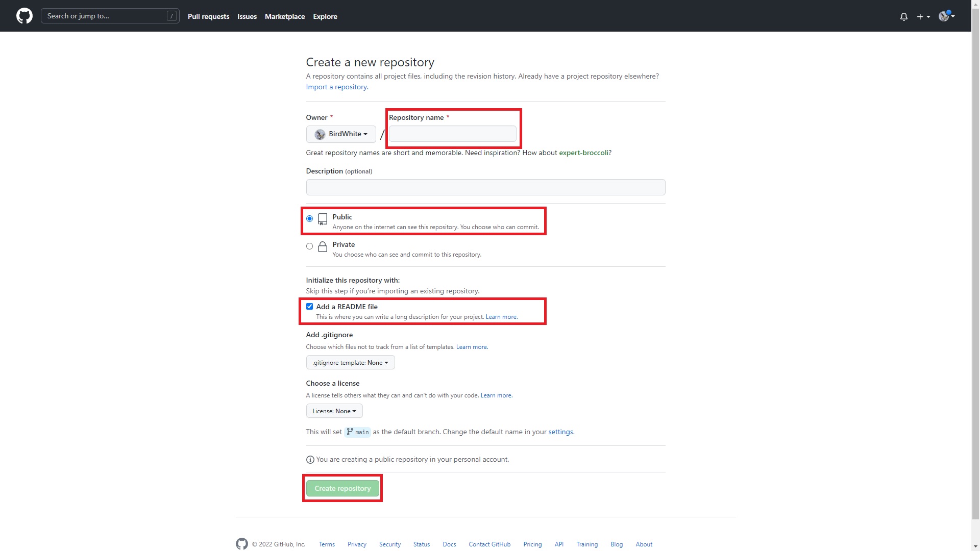Viewport: 980px width, 551px height.
Task: Open the BirdWhite owner dropdown
Action: point(341,134)
